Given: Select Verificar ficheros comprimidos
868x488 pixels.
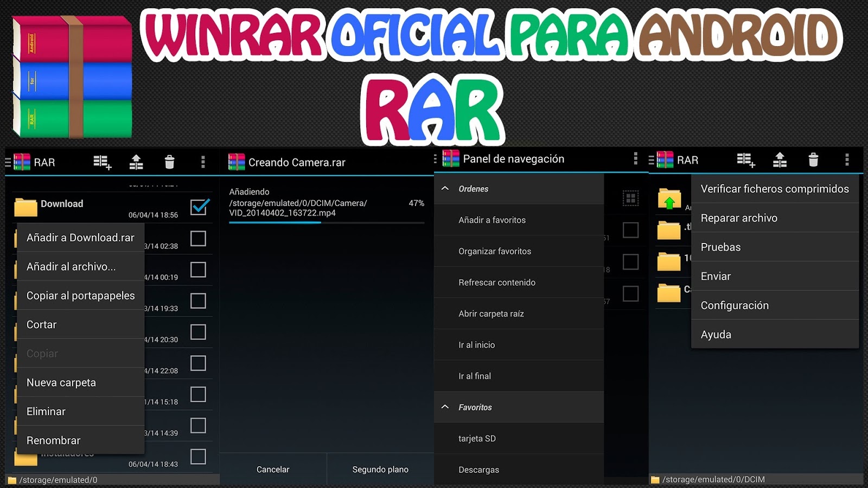Looking at the screenshot, I should coord(775,189).
